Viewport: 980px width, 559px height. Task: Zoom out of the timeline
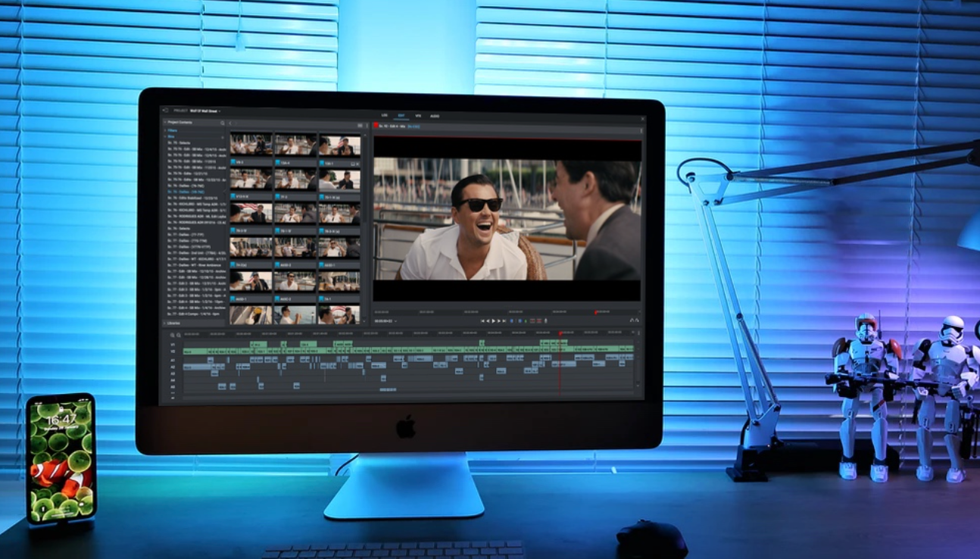(x=179, y=334)
